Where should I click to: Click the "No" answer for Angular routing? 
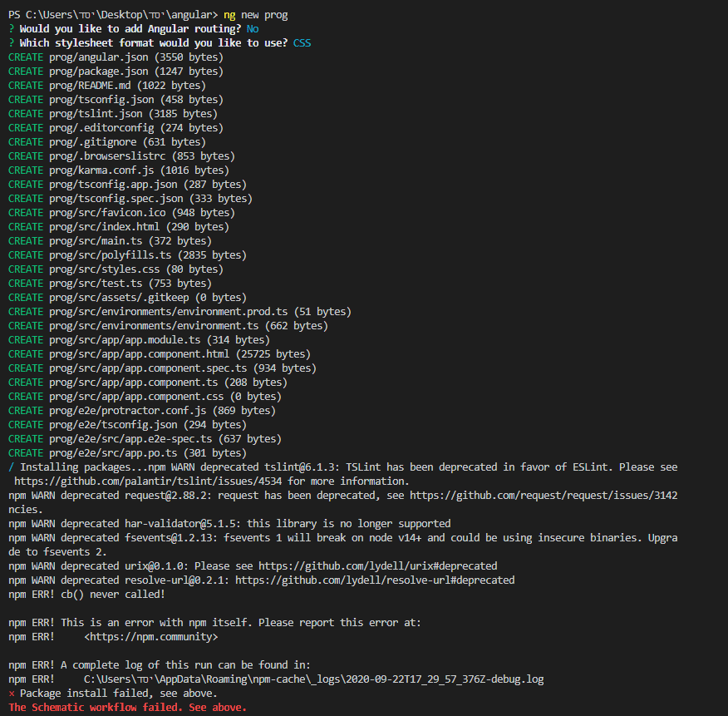click(x=253, y=29)
